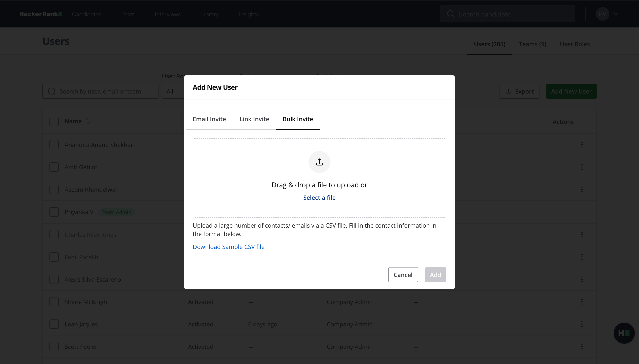
Task: Click the search magnifier icon in the top bar
Action: tap(451, 14)
